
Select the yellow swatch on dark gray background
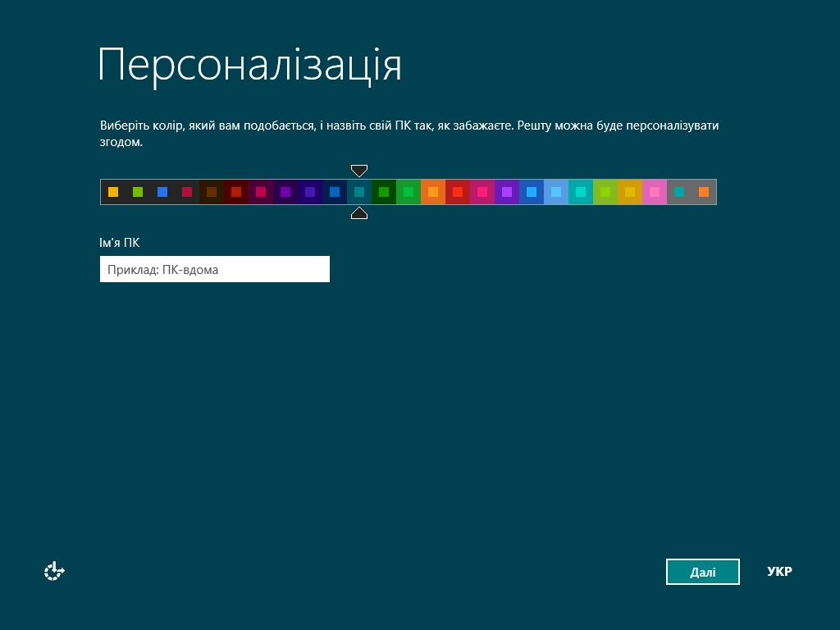click(113, 192)
